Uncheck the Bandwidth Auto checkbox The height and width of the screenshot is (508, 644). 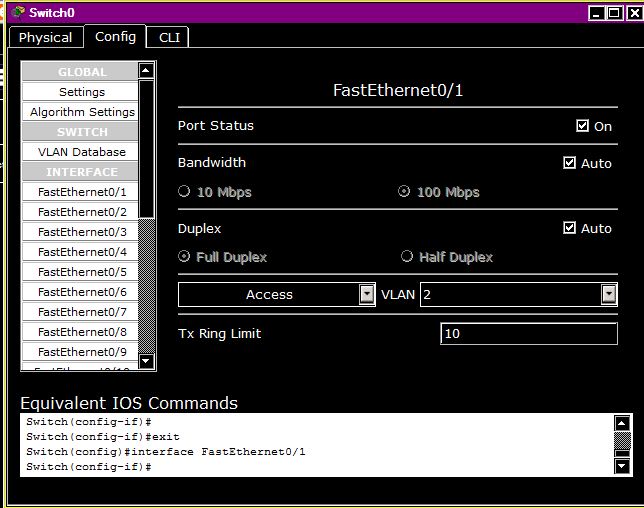[x=569, y=163]
